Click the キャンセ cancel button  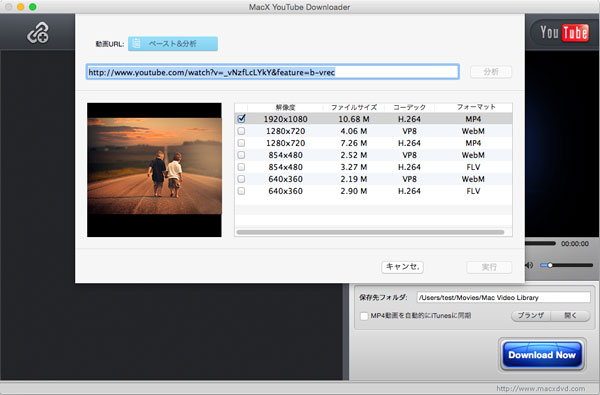pos(403,267)
